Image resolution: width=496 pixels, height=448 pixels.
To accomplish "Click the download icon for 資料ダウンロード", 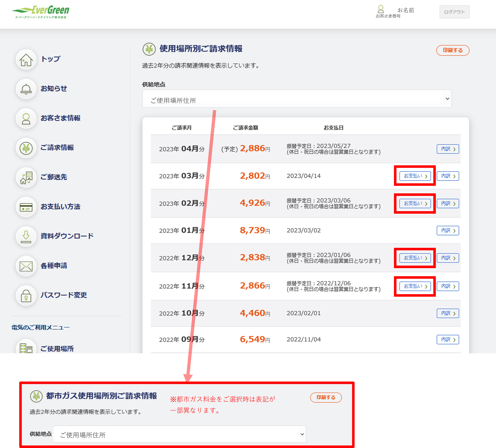I will click(x=26, y=236).
